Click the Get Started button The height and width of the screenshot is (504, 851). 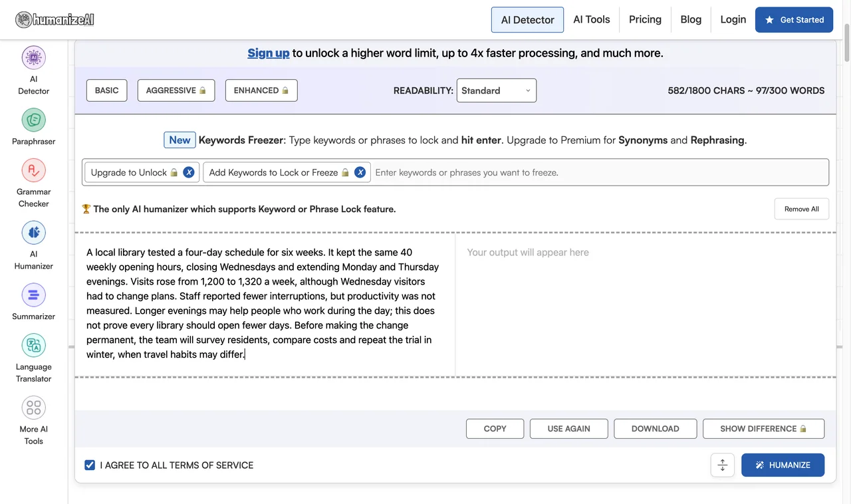point(794,20)
